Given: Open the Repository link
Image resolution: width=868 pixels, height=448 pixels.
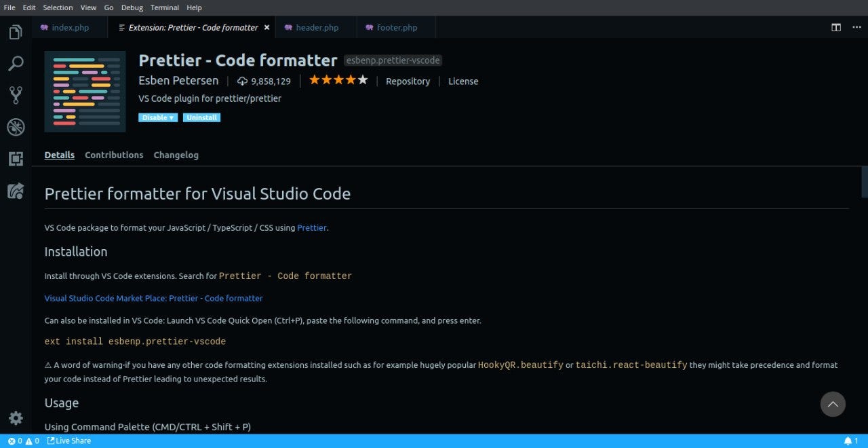Looking at the screenshot, I should (408, 81).
